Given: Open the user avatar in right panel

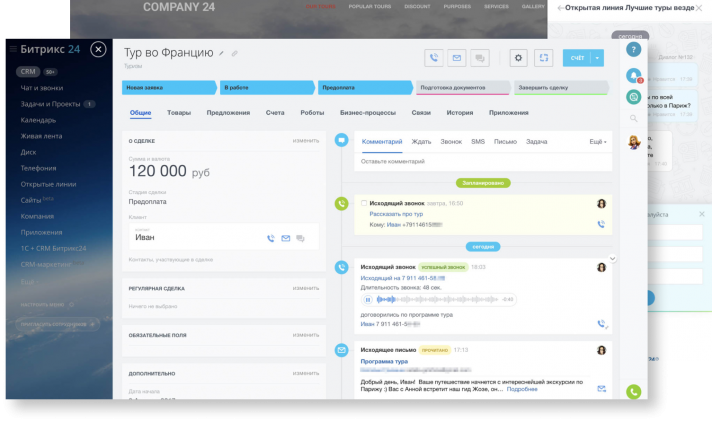Looking at the screenshot, I should (634, 142).
